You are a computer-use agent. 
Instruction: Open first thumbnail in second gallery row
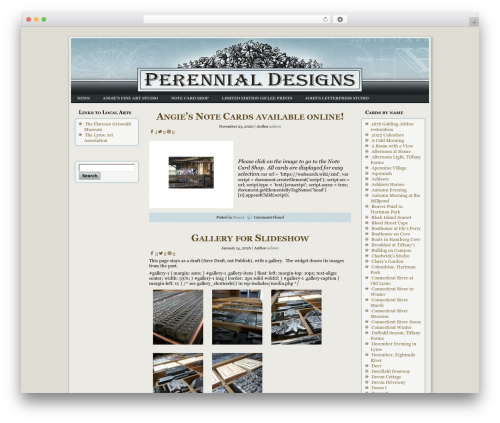[x=178, y=373]
